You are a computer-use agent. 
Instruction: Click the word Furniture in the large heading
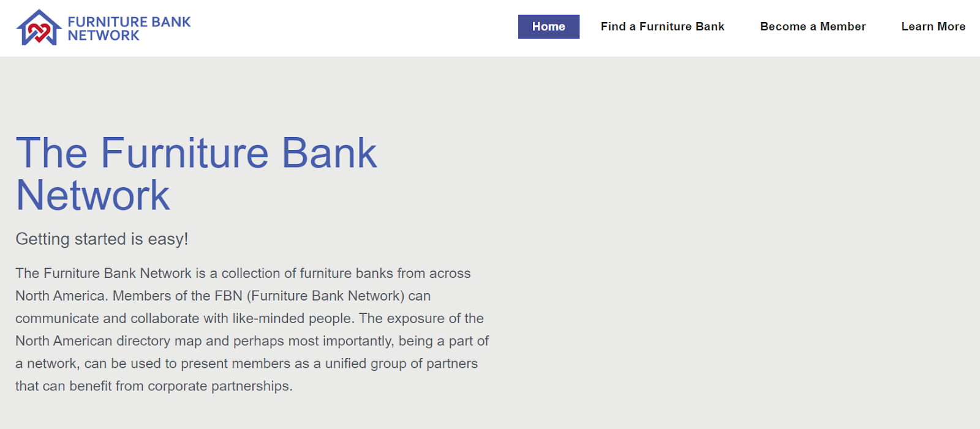pos(185,152)
